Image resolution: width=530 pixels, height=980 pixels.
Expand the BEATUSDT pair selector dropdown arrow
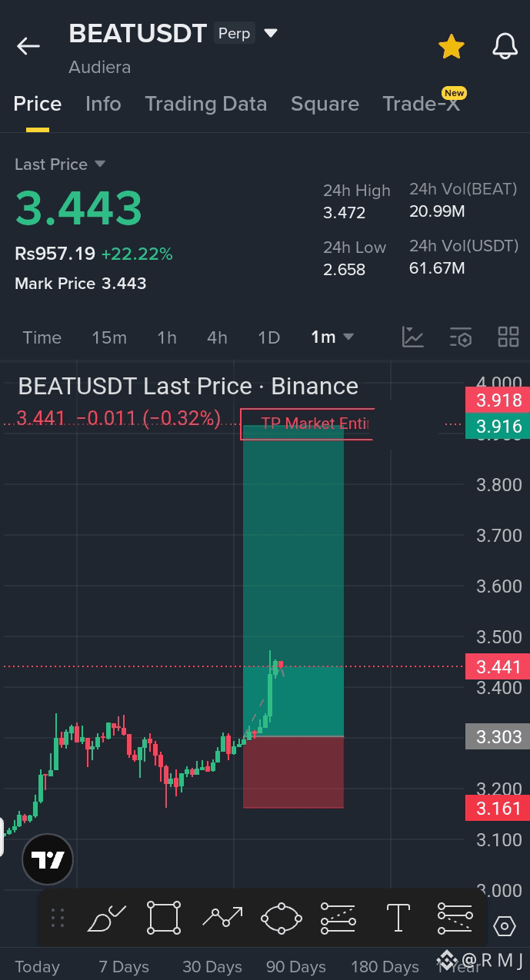pos(270,34)
